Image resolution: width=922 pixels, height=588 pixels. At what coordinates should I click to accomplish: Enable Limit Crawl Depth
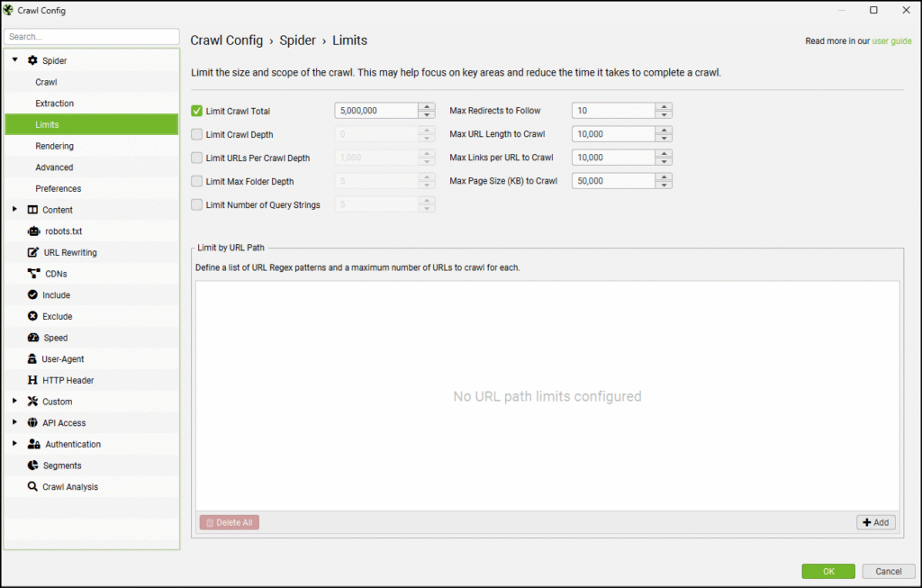(x=196, y=133)
